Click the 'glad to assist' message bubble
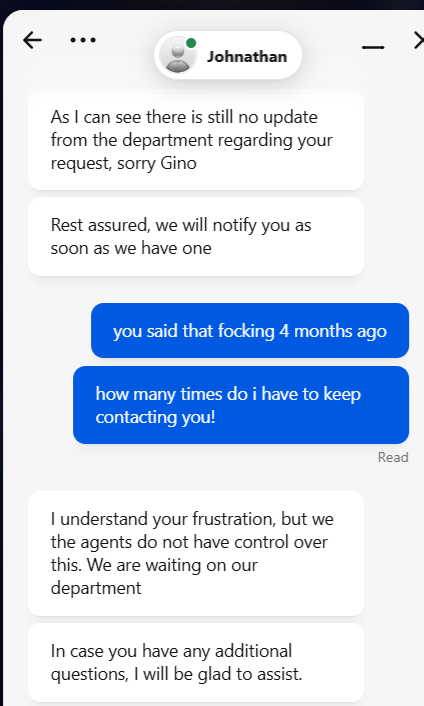The width and height of the screenshot is (424, 706). [x=196, y=663]
